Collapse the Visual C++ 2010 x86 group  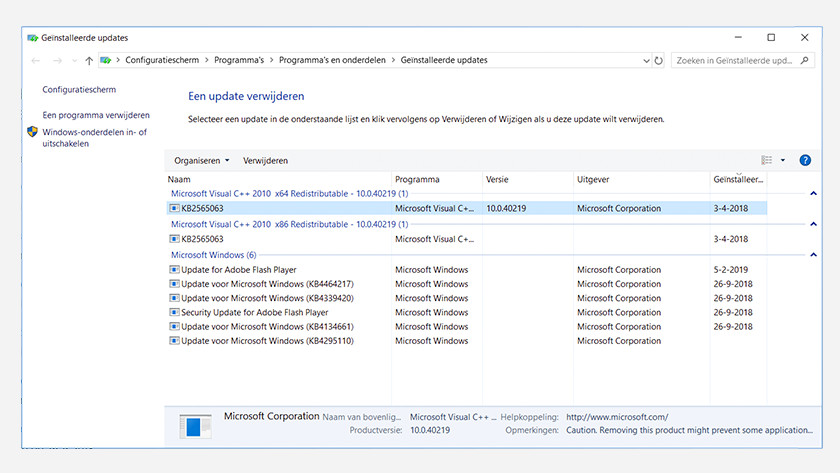coord(813,224)
